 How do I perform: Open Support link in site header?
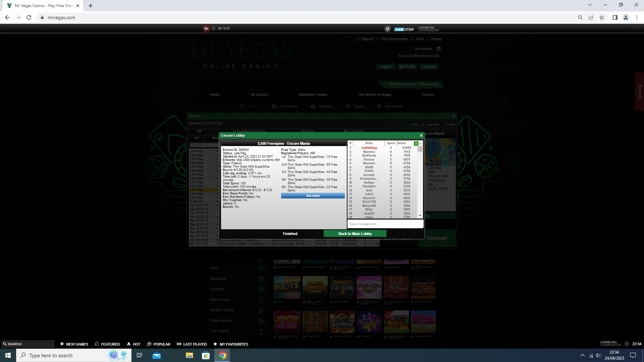point(367,39)
